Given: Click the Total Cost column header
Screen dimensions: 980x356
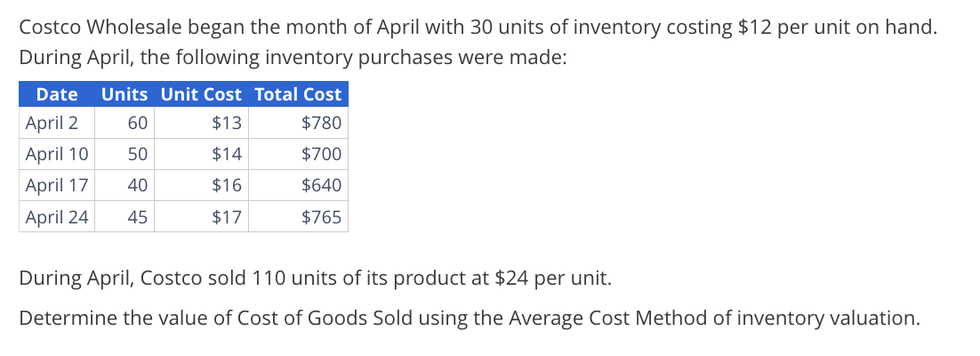Looking at the screenshot, I should click(298, 94).
